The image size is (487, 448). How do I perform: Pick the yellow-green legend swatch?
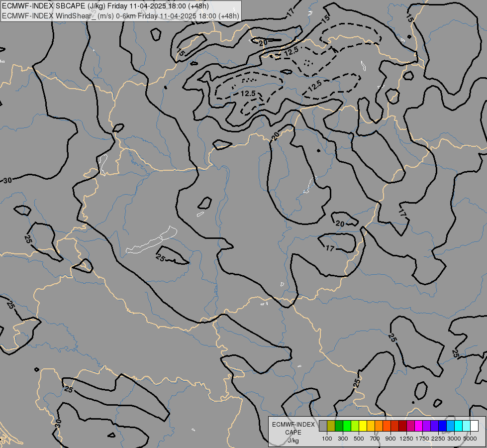click(x=355, y=426)
